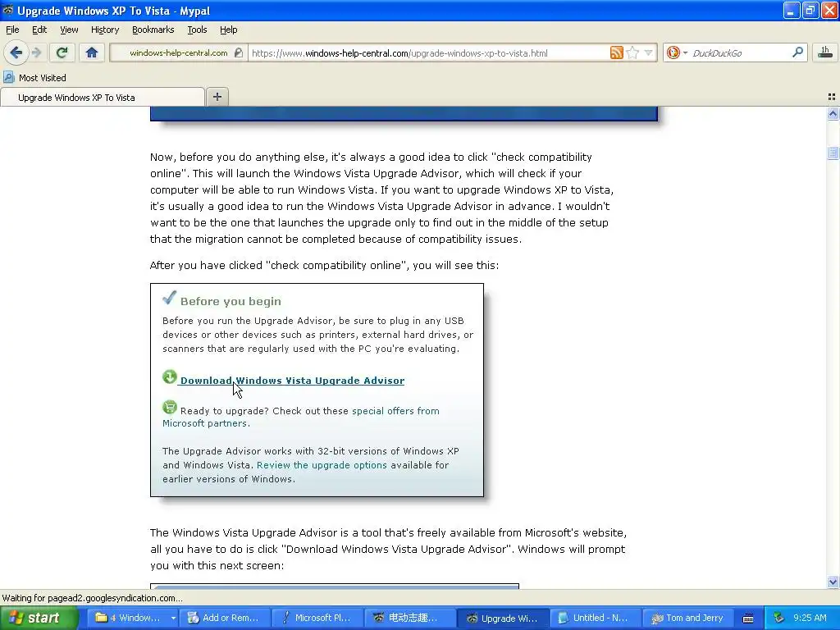Click the Forward arrow button

[x=36, y=52]
